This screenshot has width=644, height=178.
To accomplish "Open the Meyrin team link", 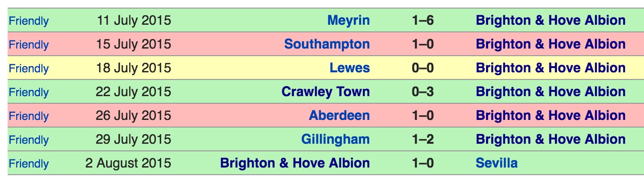I will coord(349,20).
